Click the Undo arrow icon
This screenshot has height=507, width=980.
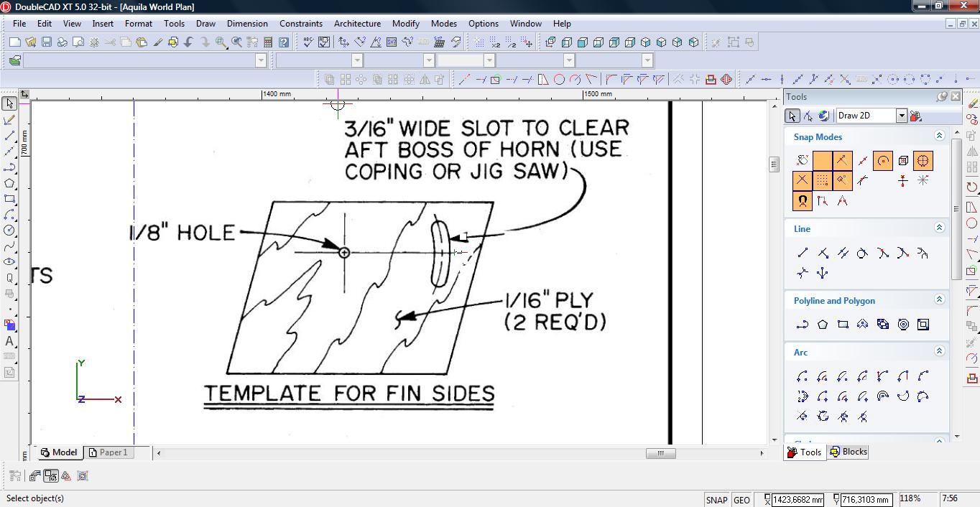click(x=189, y=42)
